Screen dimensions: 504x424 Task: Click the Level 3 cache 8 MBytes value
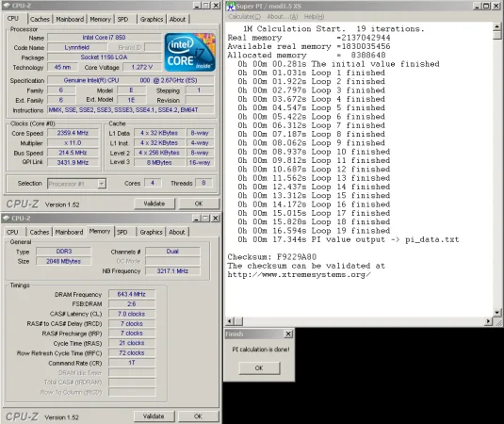tap(159, 162)
